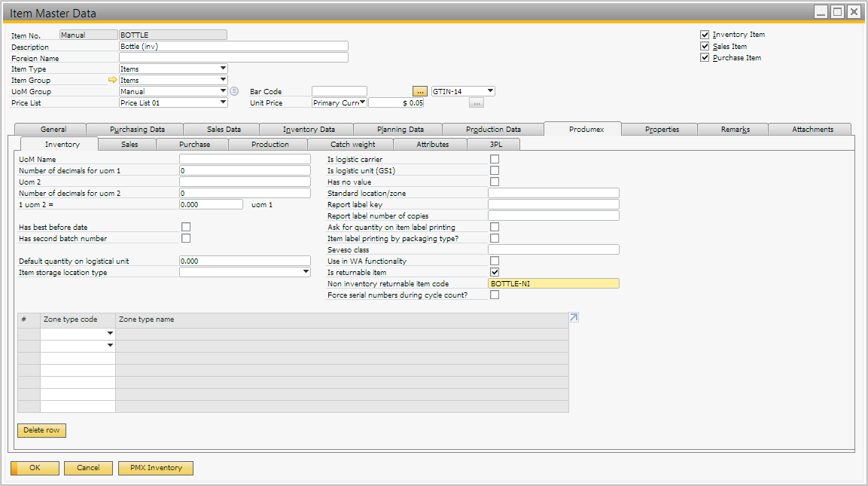The width and height of the screenshot is (868, 486).
Task: Enable Has best before date checkbox
Action: point(186,227)
